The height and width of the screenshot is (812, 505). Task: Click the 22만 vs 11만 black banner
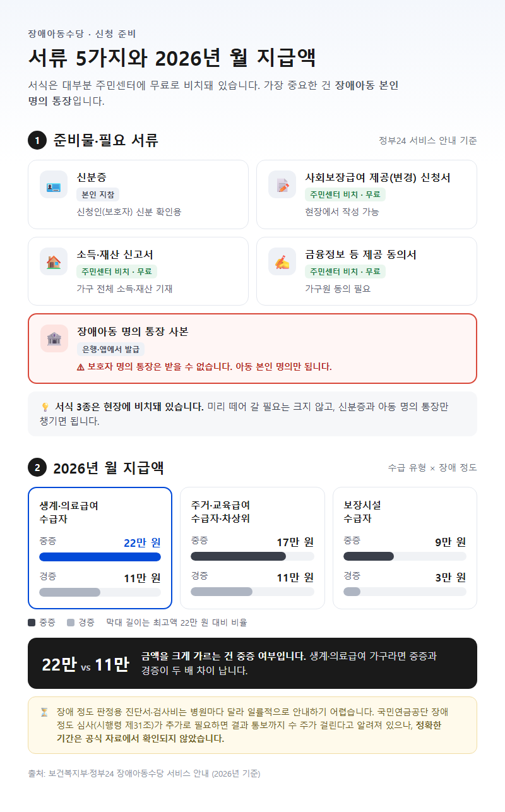[252, 663]
